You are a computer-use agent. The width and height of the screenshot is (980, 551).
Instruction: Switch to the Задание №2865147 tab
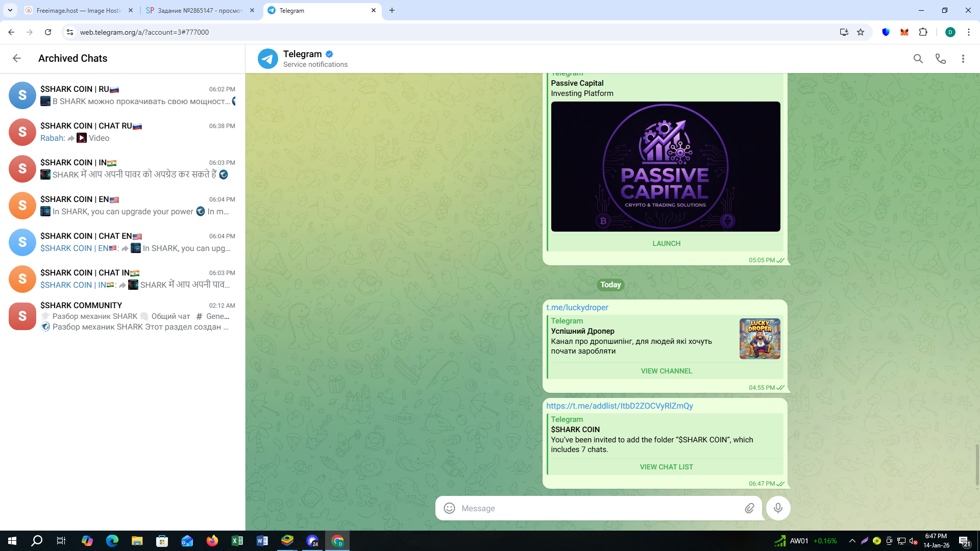pyautogui.click(x=200, y=10)
